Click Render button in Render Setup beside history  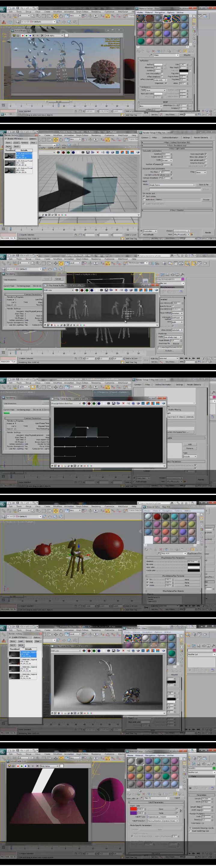pos(208,233)
